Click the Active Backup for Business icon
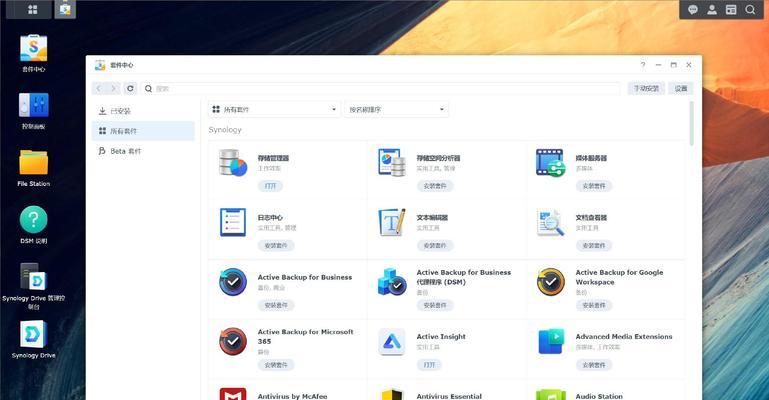Screen dimensions: 769x400 (232, 282)
